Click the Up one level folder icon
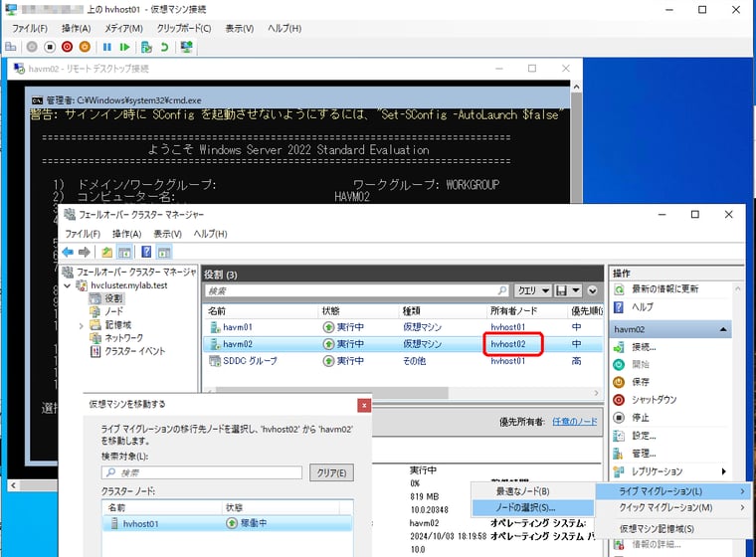This screenshot has width=756, height=557. point(107,252)
